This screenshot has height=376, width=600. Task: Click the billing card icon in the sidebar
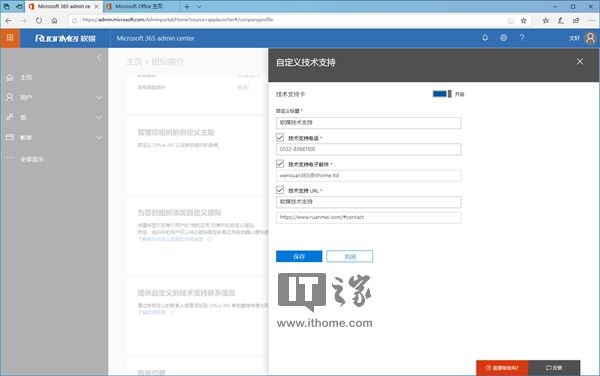point(10,137)
